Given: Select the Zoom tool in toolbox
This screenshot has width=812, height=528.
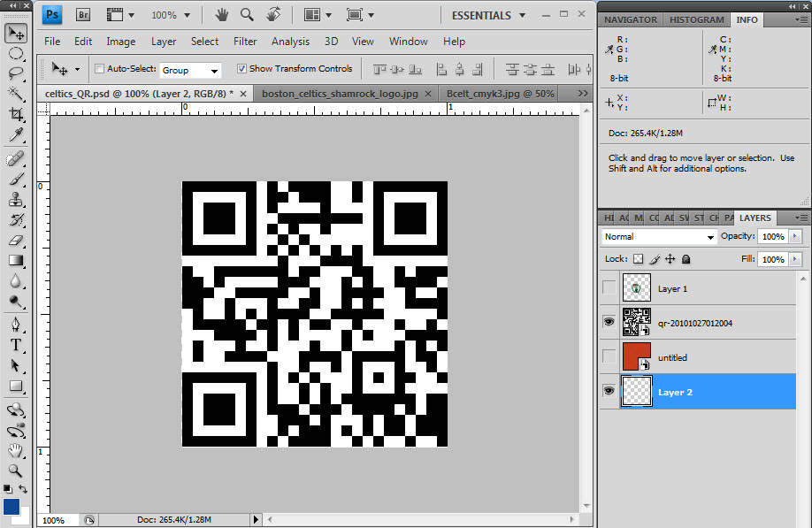Looking at the screenshot, I should (16, 471).
